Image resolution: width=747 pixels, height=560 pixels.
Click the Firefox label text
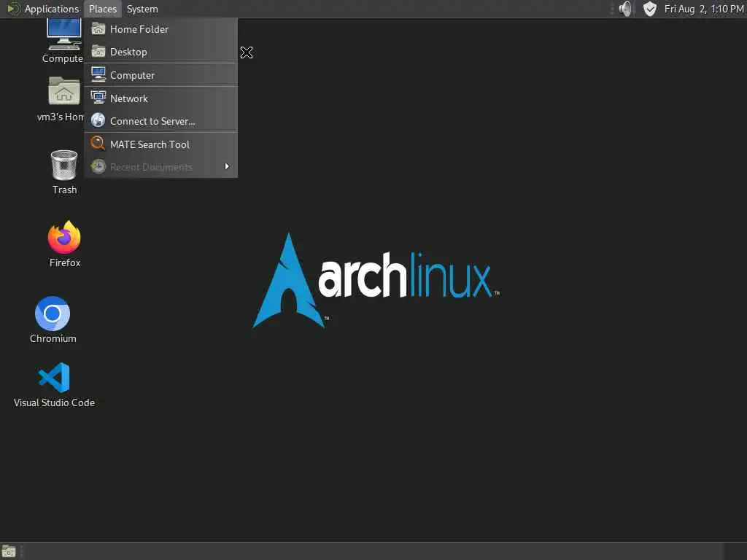pos(65,262)
